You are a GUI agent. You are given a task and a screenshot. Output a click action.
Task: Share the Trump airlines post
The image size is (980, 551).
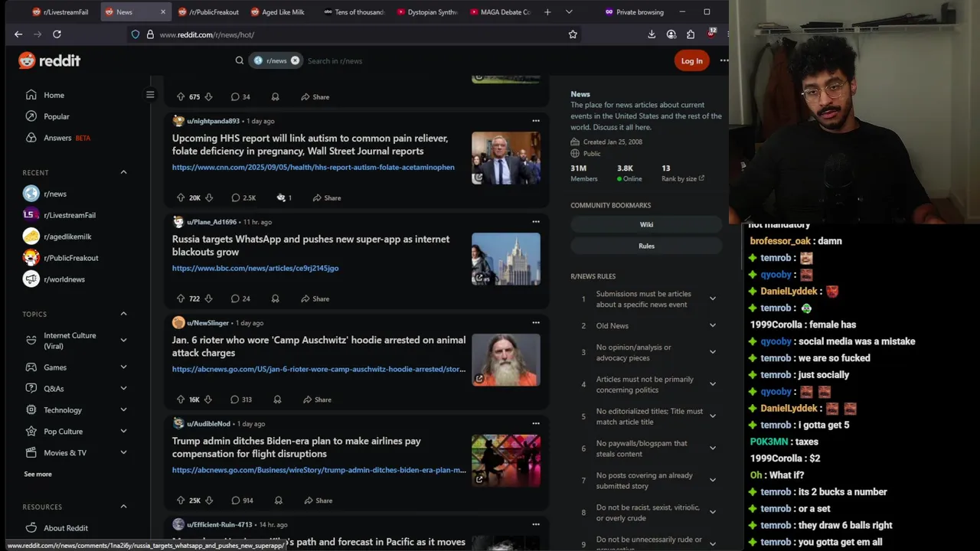coord(318,500)
